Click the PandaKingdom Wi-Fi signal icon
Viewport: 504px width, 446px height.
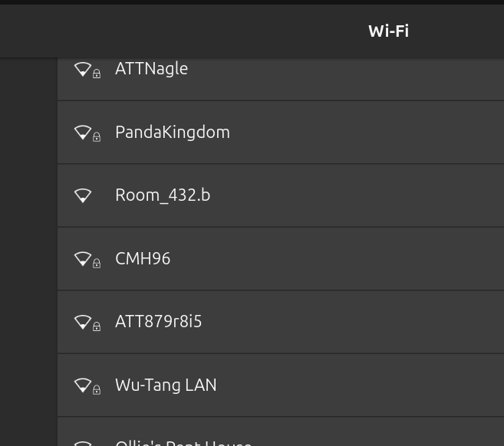point(83,133)
